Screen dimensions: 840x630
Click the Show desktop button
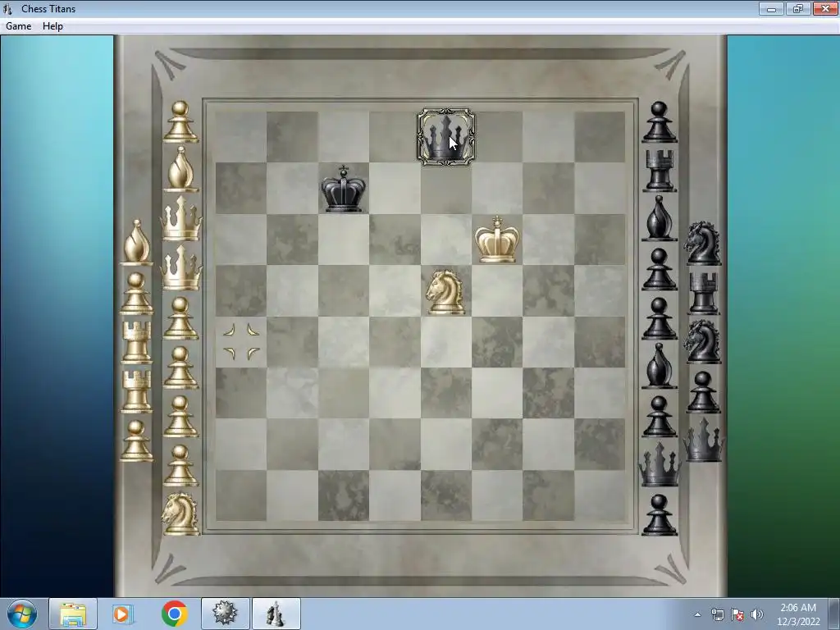pos(835,614)
